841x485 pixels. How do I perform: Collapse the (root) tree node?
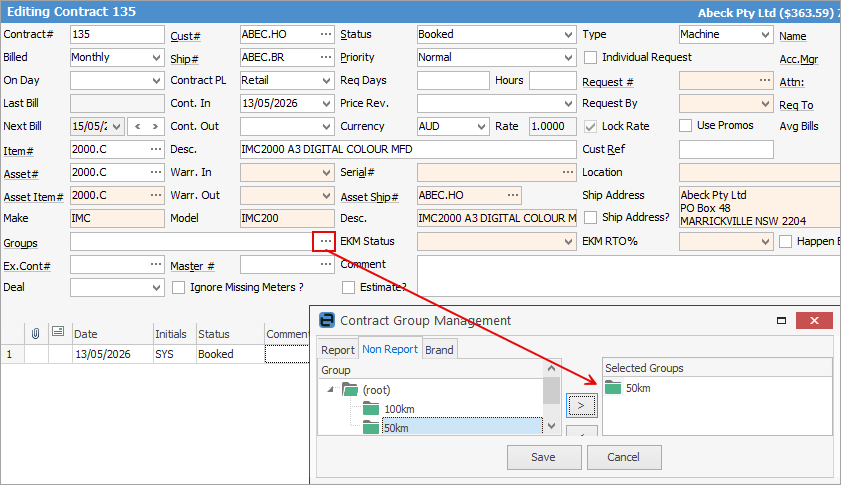(330, 390)
